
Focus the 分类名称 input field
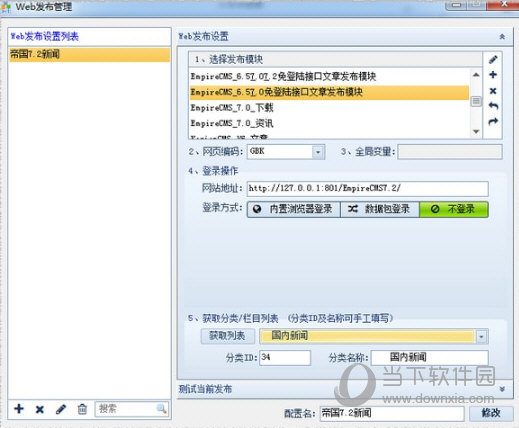click(x=430, y=358)
